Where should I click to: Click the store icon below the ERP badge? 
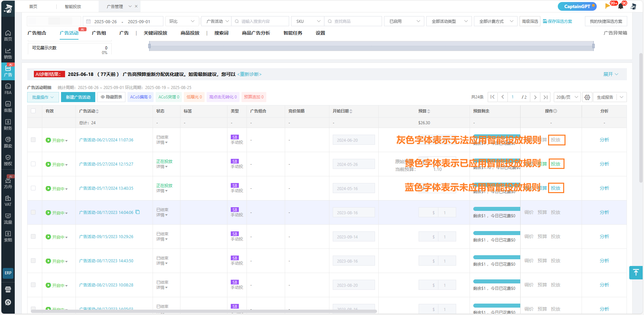[x=8, y=289]
